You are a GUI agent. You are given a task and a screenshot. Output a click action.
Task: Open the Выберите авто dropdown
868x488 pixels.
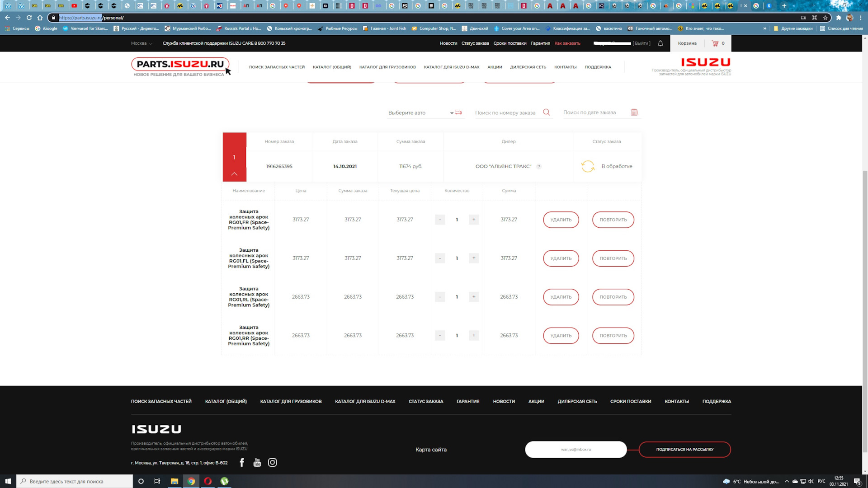[420, 113]
